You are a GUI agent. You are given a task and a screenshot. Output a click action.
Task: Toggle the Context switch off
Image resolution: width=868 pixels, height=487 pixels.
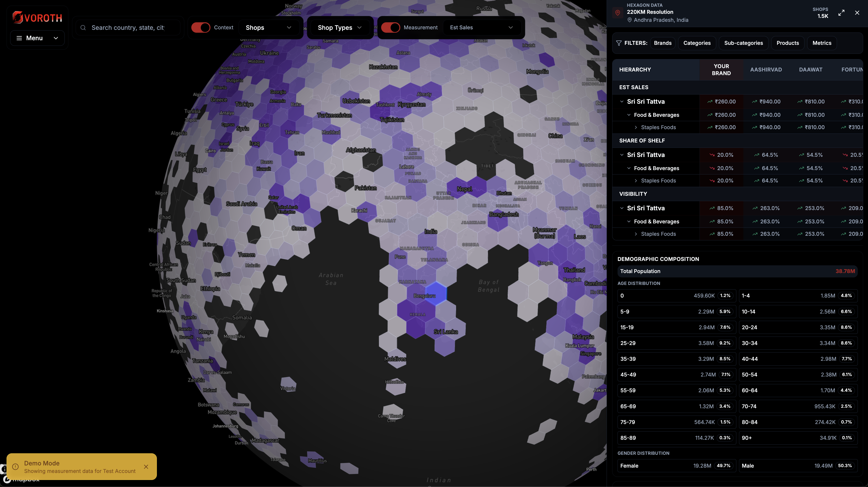(201, 27)
